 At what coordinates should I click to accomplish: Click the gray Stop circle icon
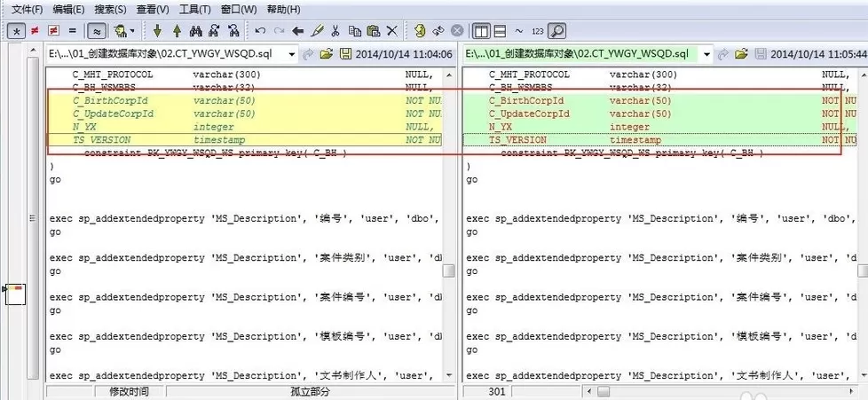(x=457, y=31)
